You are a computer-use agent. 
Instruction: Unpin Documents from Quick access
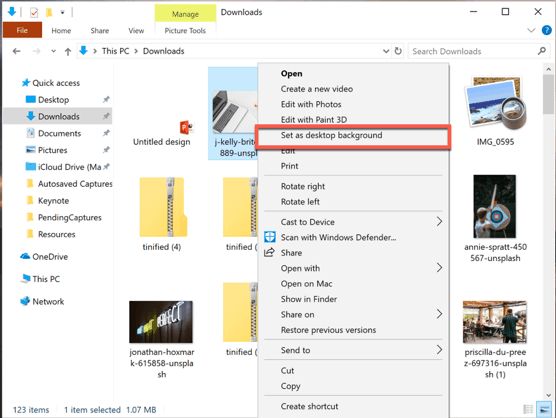(x=106, y=133)
